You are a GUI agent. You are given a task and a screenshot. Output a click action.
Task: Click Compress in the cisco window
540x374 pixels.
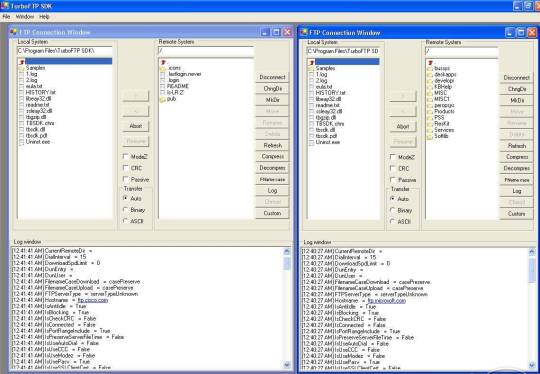272,156
